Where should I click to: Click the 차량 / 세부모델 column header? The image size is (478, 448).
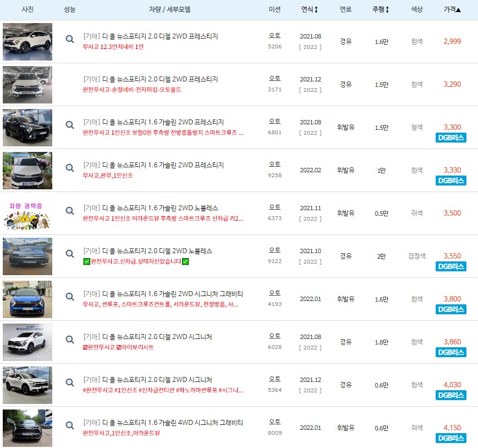(x=169, y=9)
